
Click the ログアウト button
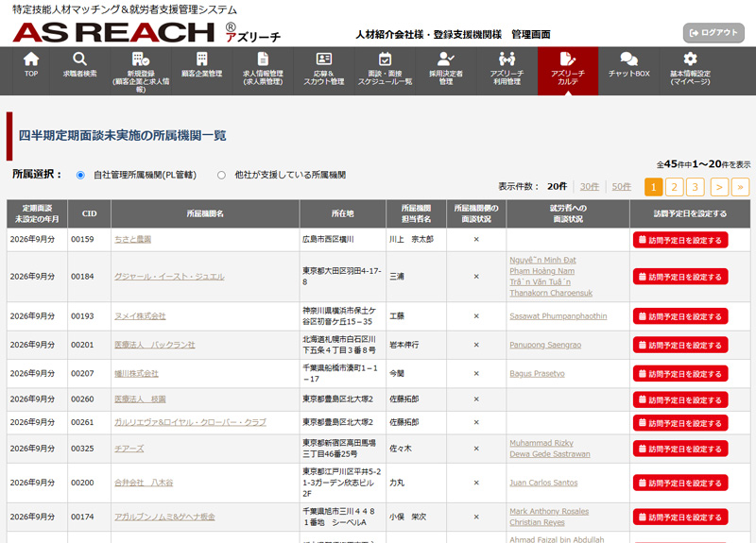pos(713,33)
